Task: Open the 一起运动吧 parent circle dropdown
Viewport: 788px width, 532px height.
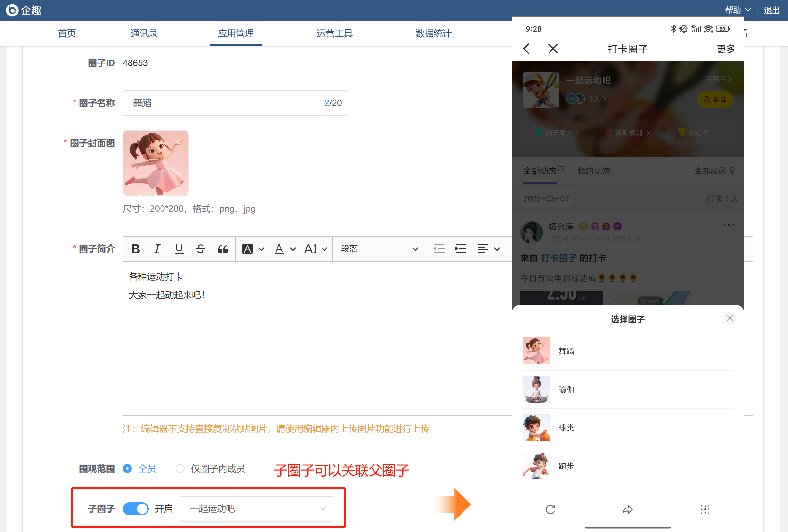Action: coord(256,508)
